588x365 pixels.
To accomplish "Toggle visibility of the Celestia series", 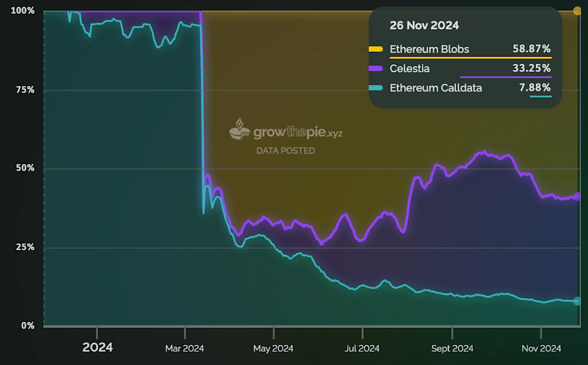I will [411, 68].
